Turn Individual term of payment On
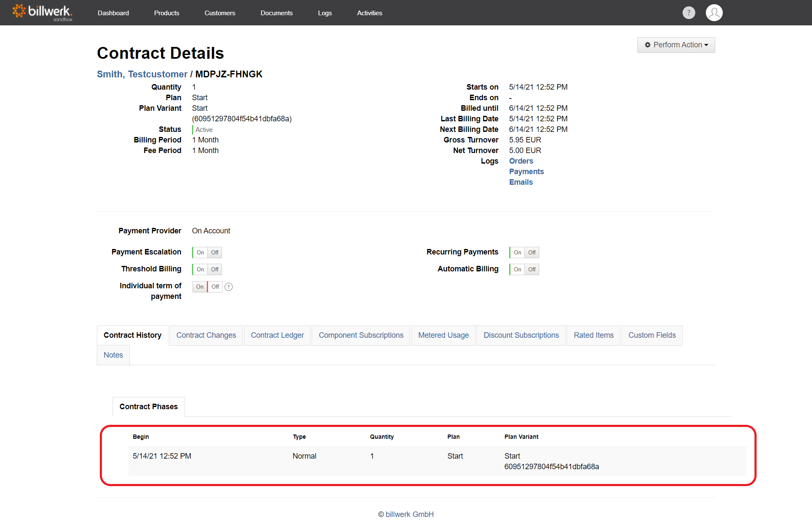Viewport: 812px width, 525px height. coord(200,287)
